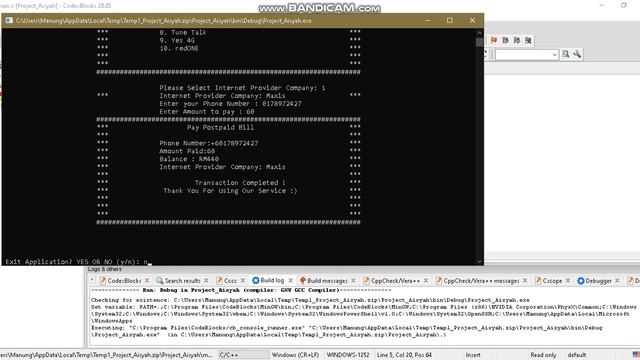640x360 pixels.
Task: Minimize the console window
Action: [427, 20]
